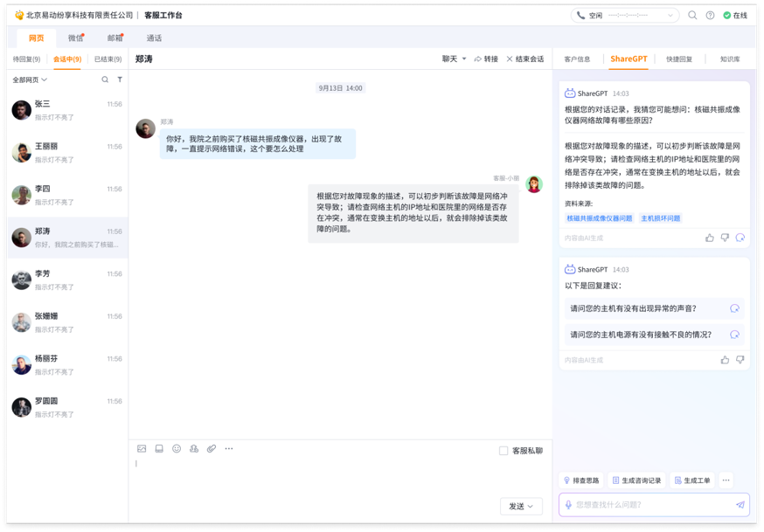The height and width of the screenshot is (532, 764).
Task: Click the search icon in top header
Action: (x=692, y=15)
